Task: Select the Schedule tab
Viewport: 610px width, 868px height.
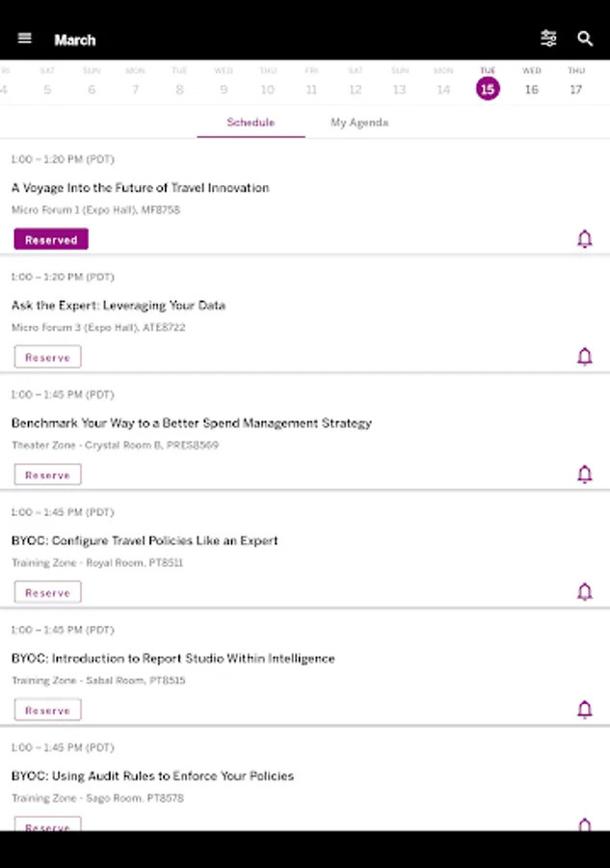Action: coord(251,122)
